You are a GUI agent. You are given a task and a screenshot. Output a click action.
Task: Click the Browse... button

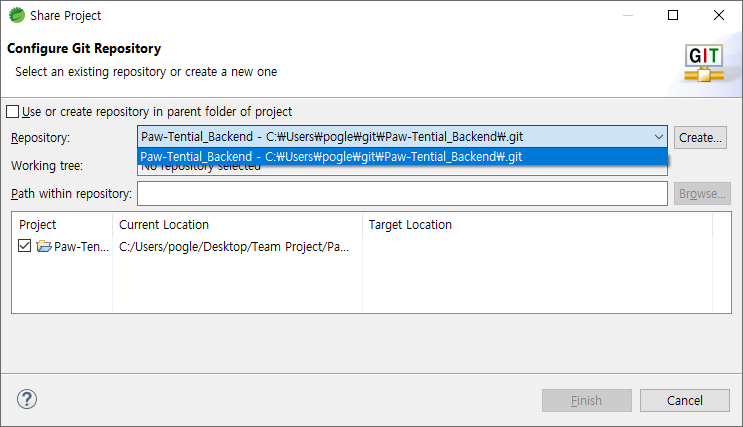[x=702, y=193]
